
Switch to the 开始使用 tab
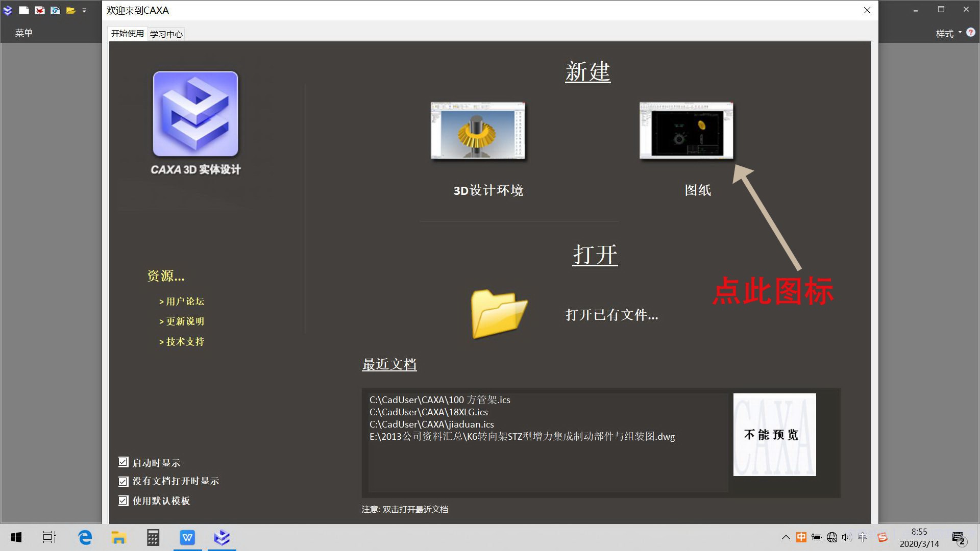click(127, 34)
